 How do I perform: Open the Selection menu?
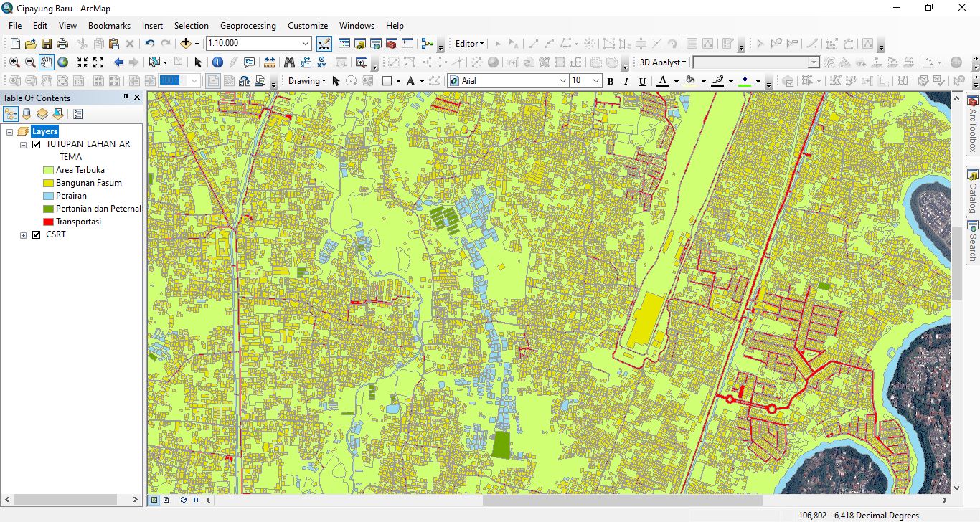pyautogui.click(x=191, y=25)
